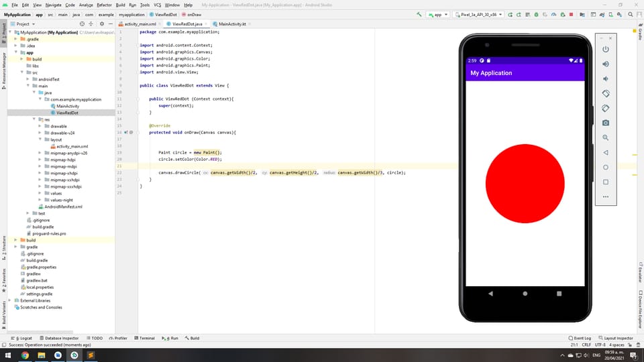Switch to the activity_main.xml editor tab
Screen dimensions: 644x362
pos(140,24)
